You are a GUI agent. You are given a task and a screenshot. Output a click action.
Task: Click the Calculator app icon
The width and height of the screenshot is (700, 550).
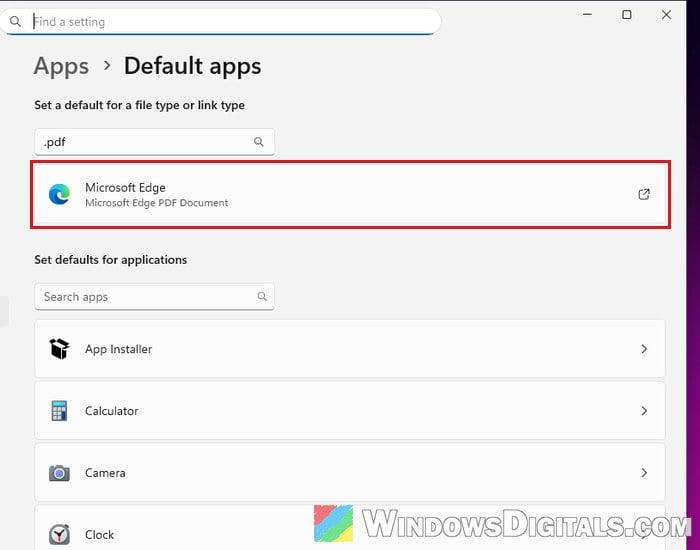point(59,411)
